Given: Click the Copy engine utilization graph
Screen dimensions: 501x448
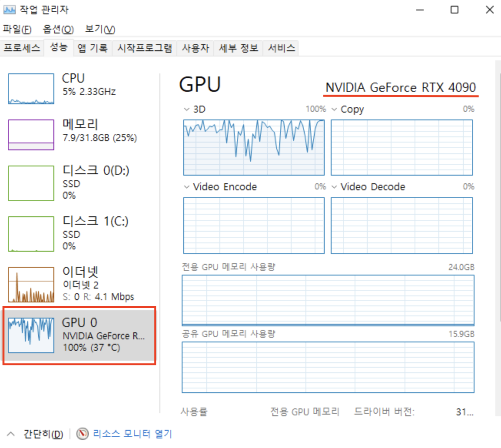Looking at the screenshot, I should 402,148.
